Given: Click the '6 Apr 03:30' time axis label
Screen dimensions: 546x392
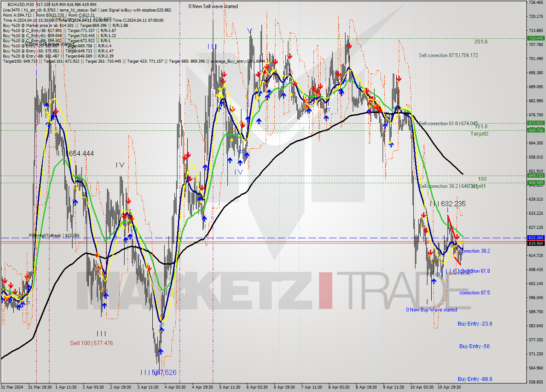Looking at the screenshot, I should tap(257, 387).
